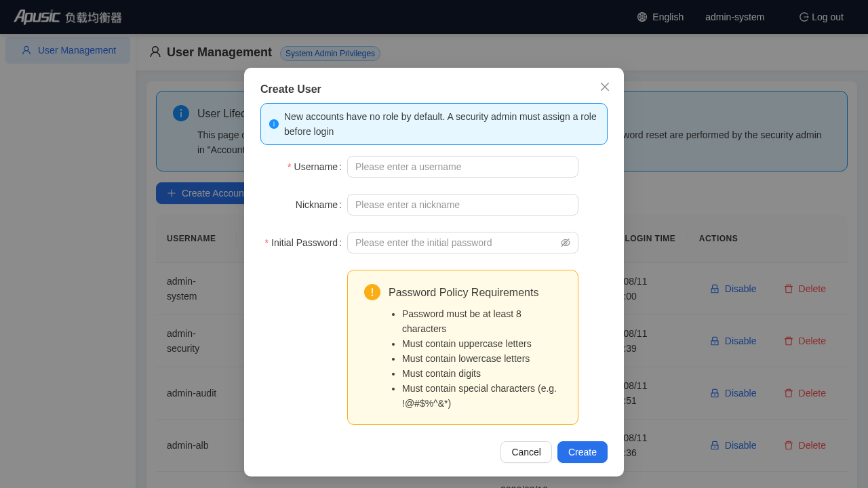This screenshot has width=868, height=488.
Task: Delete the admin-alb account
Action: (805, 445)
